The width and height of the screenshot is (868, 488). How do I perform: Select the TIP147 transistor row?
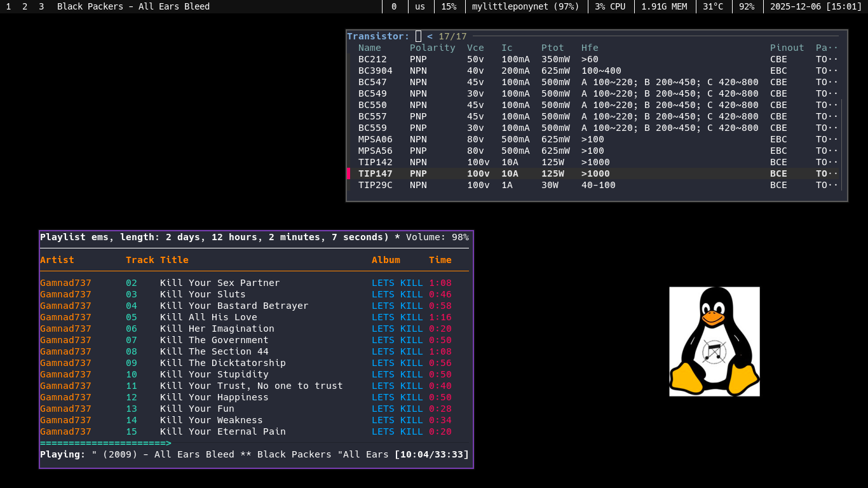pos(375,173)
